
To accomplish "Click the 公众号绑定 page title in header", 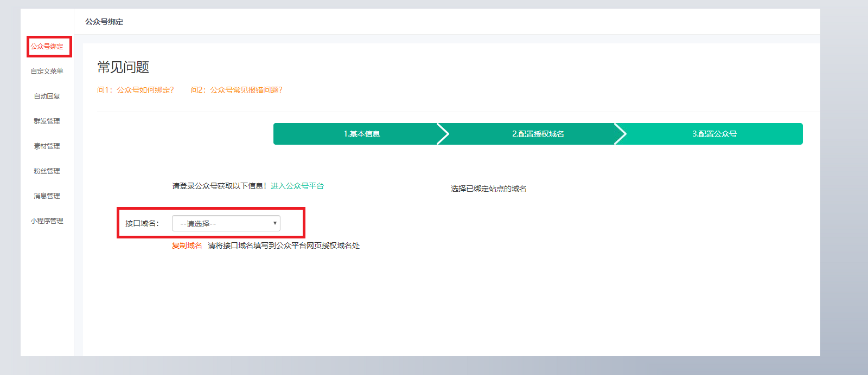I will pos(104,22).
